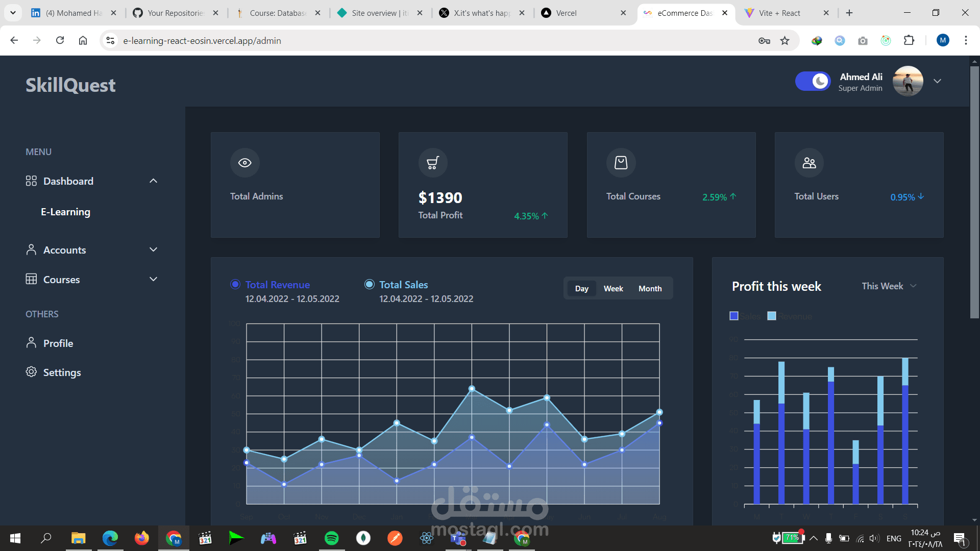Collapse the Dashboard menu chevron
Viewport: 980px width, 551px height.
coord(153,181)
